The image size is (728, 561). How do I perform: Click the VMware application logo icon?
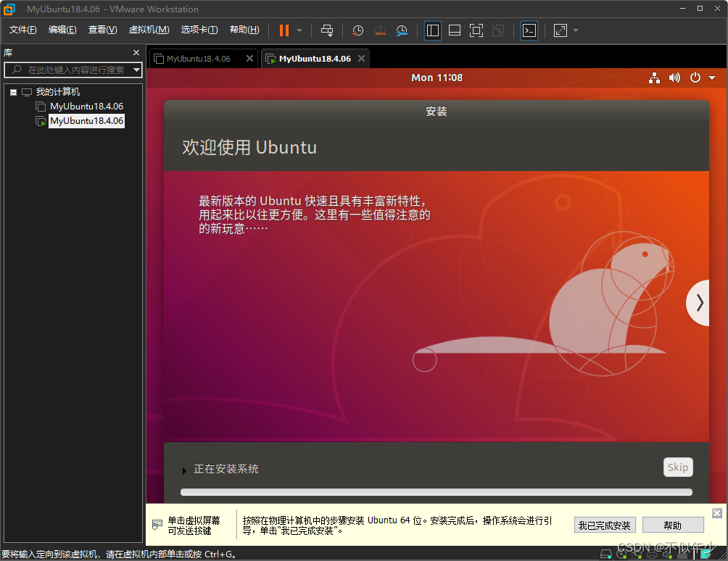pos(9,9)
